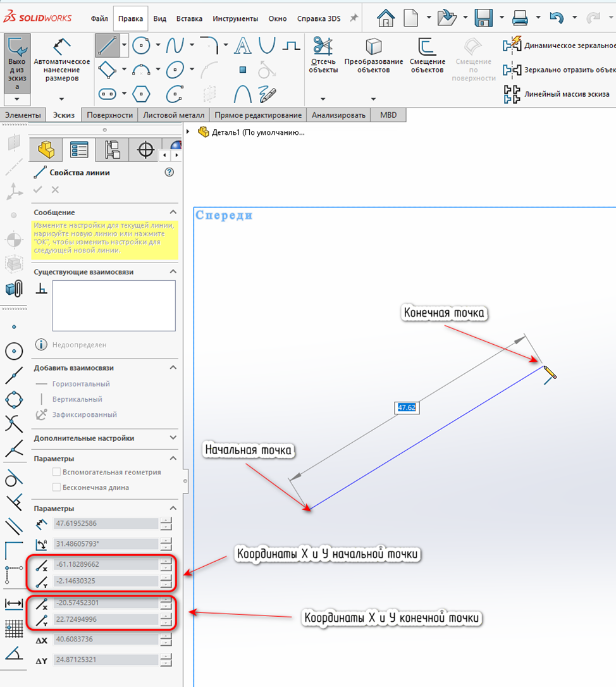Screen dimensions: 616x687
Task: Expand Деталь1 tree node arrow
Action: tap(188, 132)
